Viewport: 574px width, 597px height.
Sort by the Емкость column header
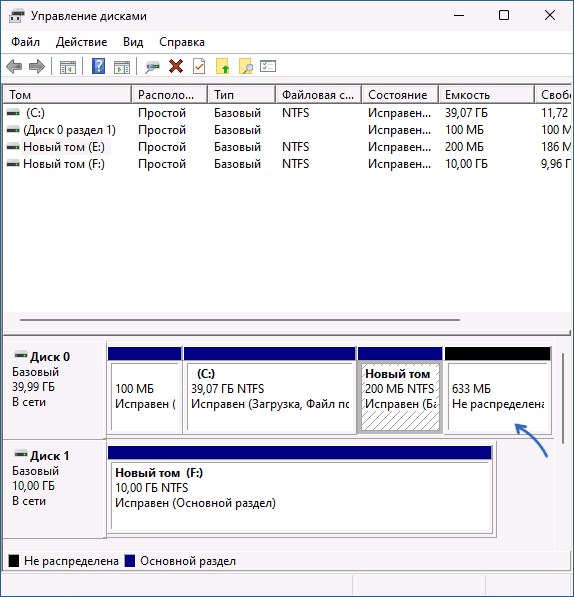(x=487, y=94)
